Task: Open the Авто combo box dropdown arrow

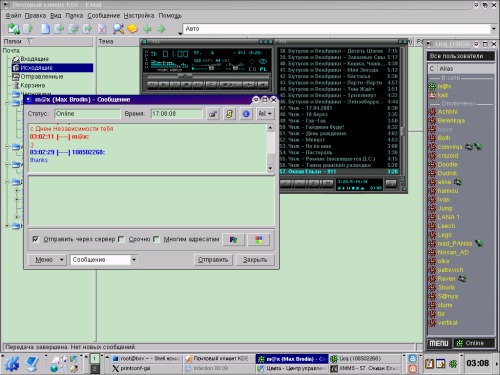Action: coord(494,29)
